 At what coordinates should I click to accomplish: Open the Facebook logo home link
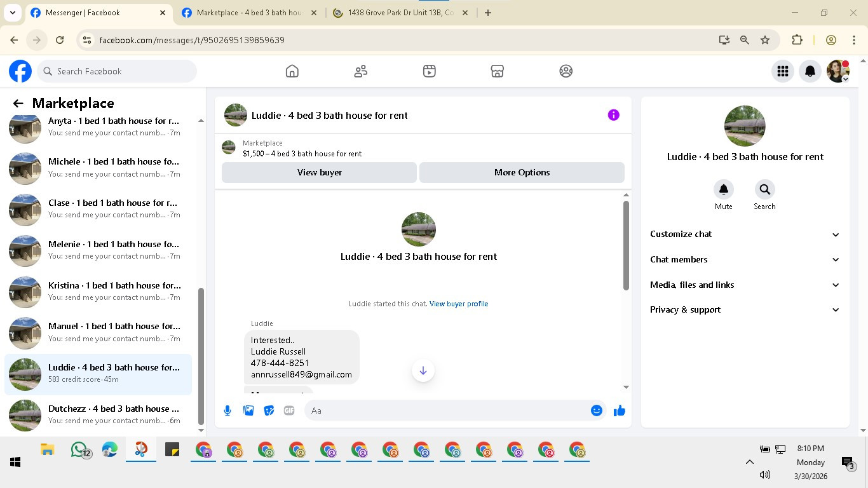tap(20, 71)
